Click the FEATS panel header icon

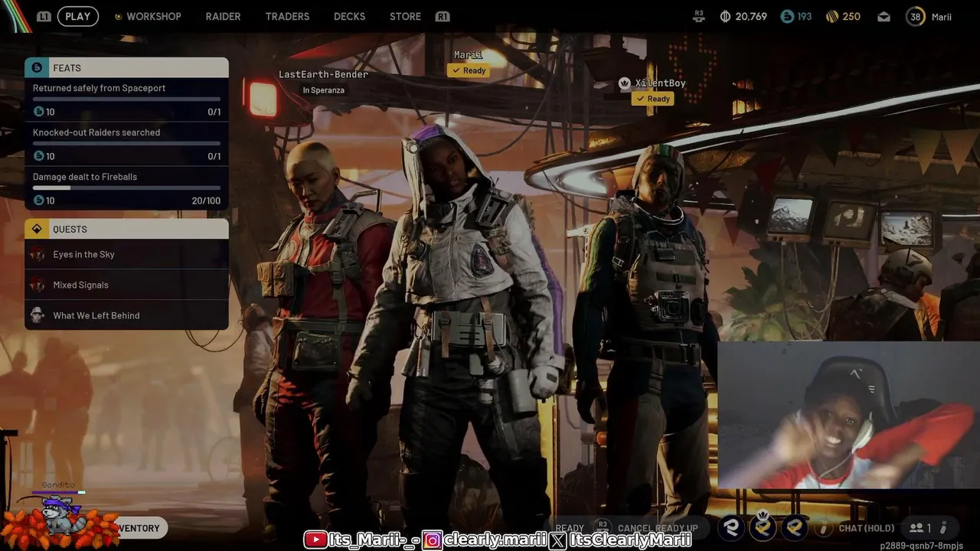coord(37,67)
